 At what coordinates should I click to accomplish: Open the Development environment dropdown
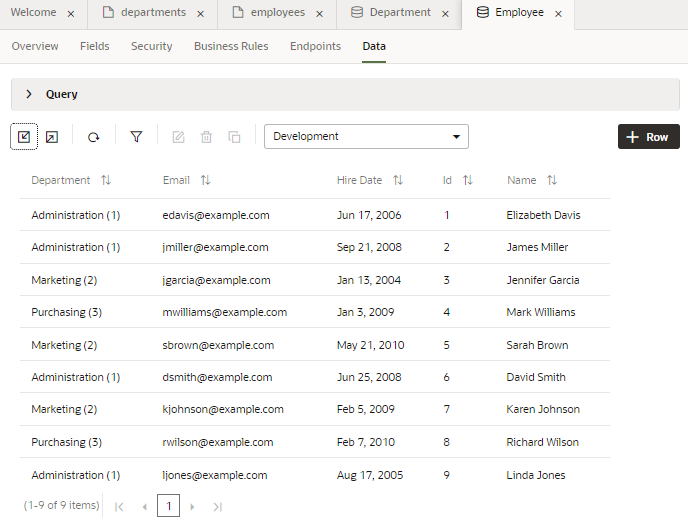pyautogui.click(x=366, y=137)
